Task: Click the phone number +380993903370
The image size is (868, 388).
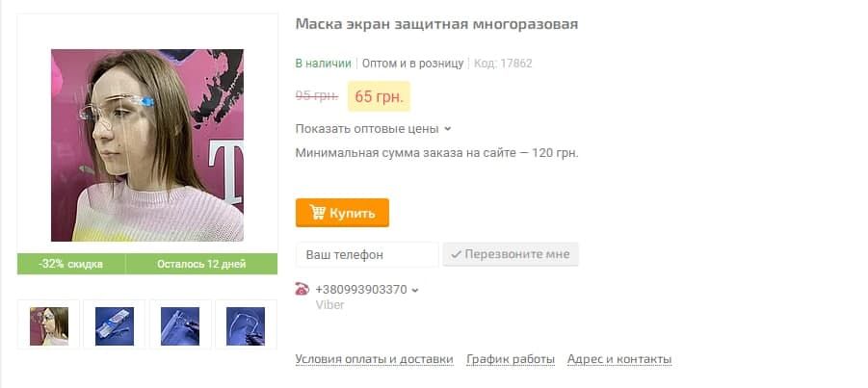Action: pos(361,290)
